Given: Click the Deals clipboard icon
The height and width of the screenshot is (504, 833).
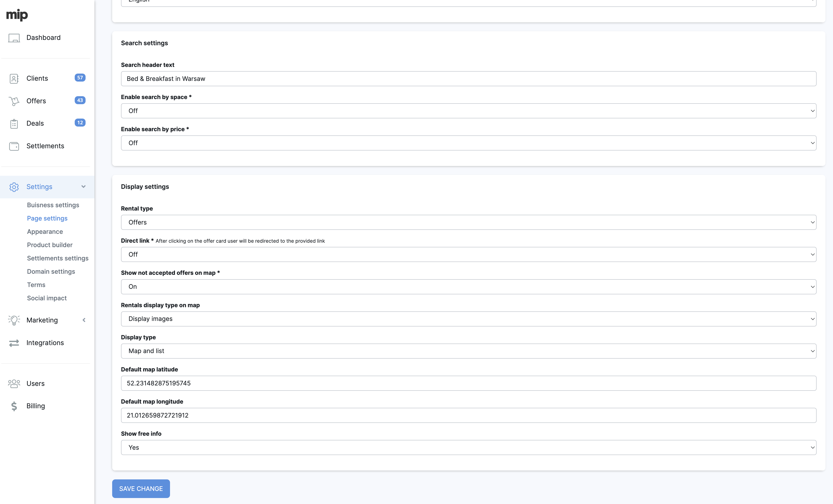Looking at the screenshot, I should pyautogui.click(x=14, y=124).
